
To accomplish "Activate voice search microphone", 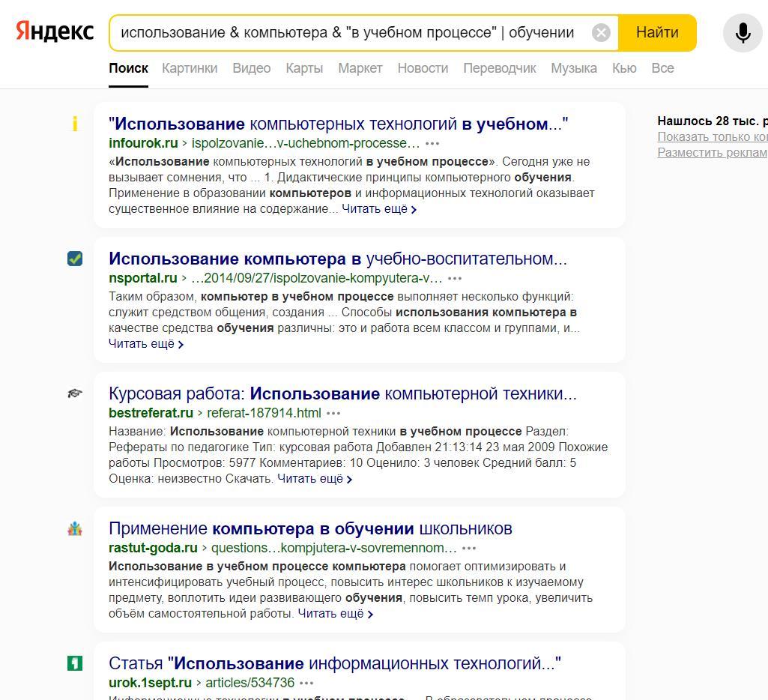I will pyautogui.click(x=743, y=33).
